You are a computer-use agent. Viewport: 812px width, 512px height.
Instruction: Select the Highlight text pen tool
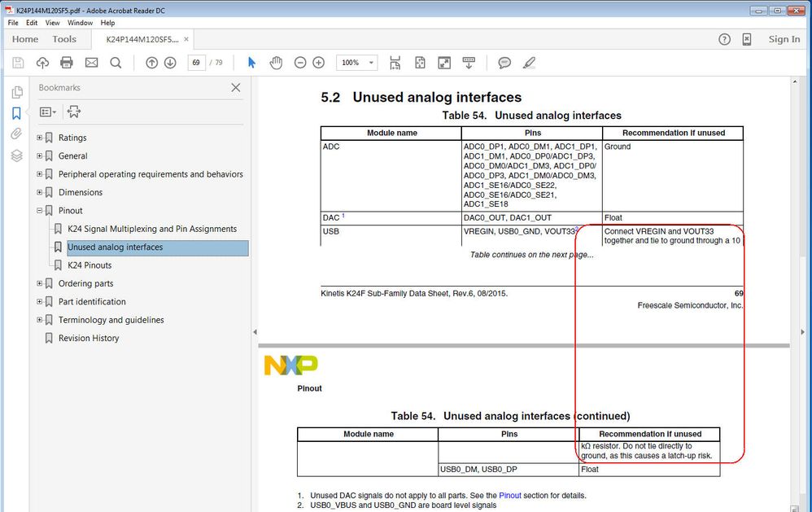tap(529, 63)
